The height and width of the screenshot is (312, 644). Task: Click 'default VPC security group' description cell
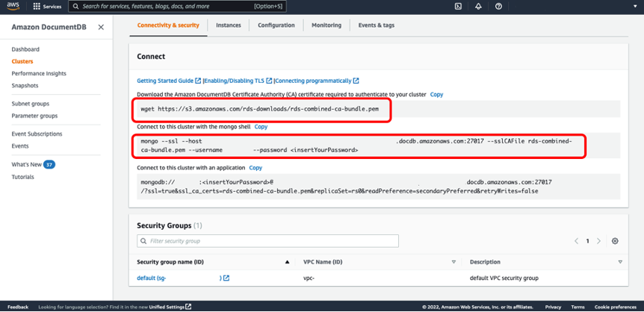point(504,278)
